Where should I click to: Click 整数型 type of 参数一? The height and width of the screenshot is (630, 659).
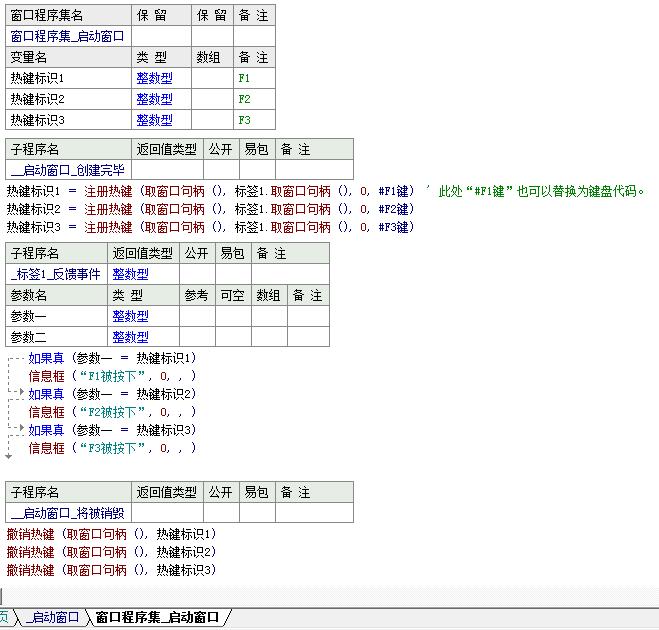click(x=130, y=316)
